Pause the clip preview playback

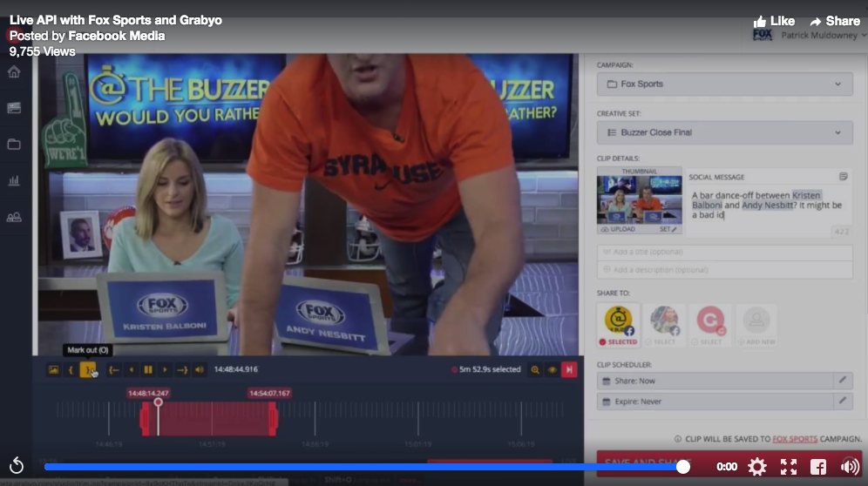click(148, 370)
